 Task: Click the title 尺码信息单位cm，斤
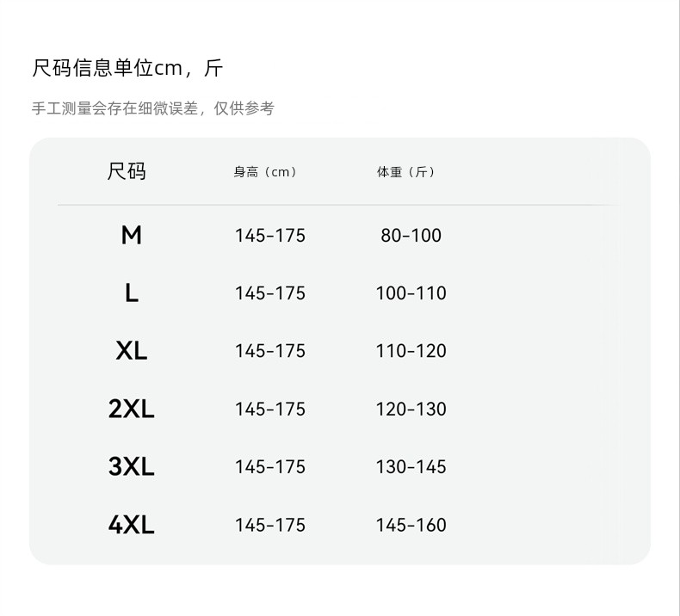pos(127,68)
